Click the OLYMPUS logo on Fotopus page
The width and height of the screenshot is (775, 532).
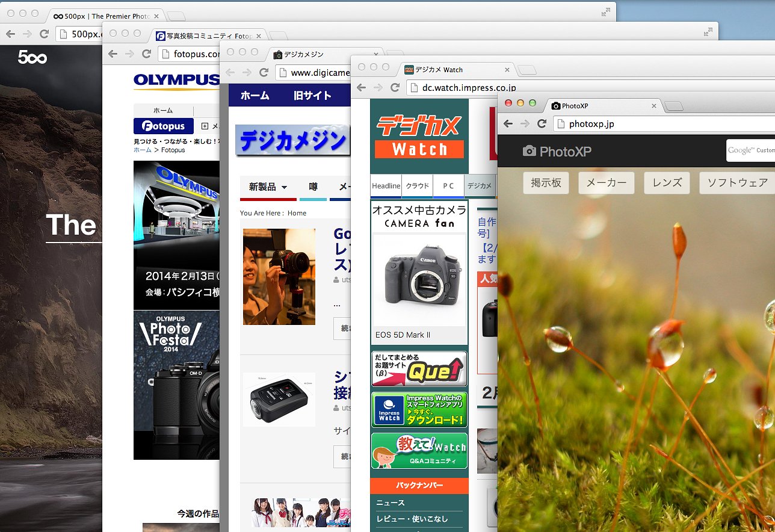pyautogui.click(x=176, y=81)
